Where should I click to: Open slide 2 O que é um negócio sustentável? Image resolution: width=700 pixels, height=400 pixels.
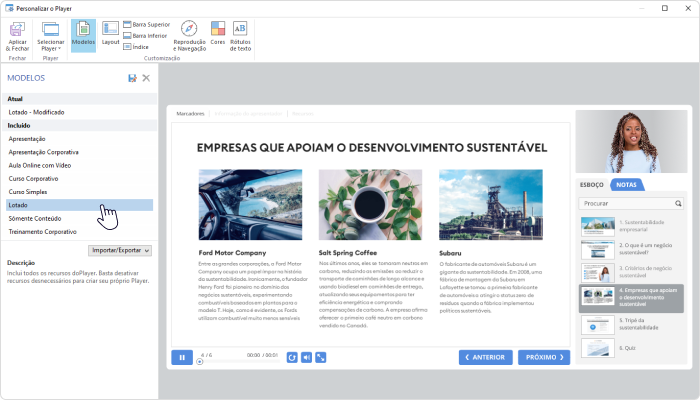[x=631, y=249]
